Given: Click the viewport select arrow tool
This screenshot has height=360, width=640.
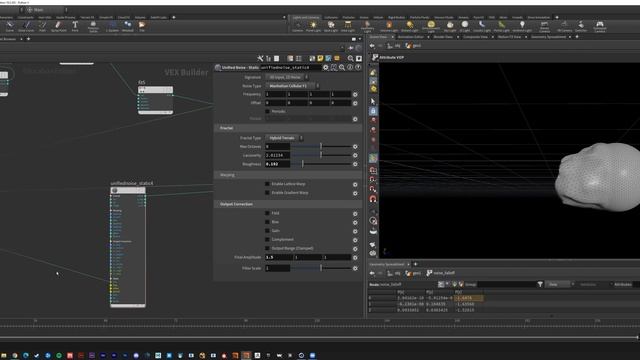Looking at the screenshot, I should (x=373, y=101).
